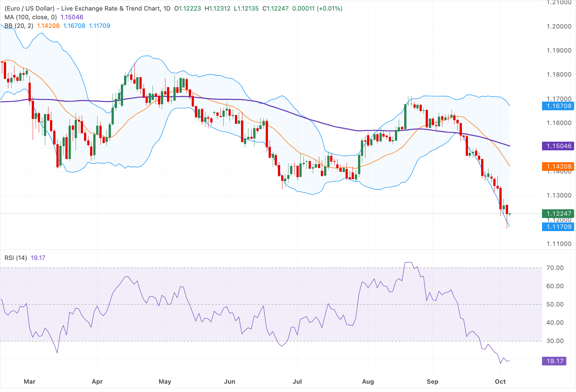Click the current price tag 1.12247
576x392 pixels.
click(x=558, y=213)
